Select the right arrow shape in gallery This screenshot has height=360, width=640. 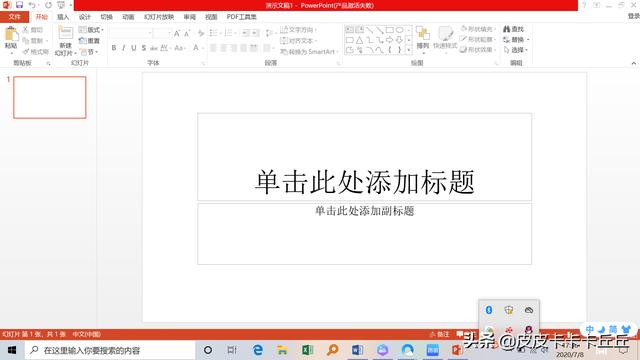[x=389, y=40]
